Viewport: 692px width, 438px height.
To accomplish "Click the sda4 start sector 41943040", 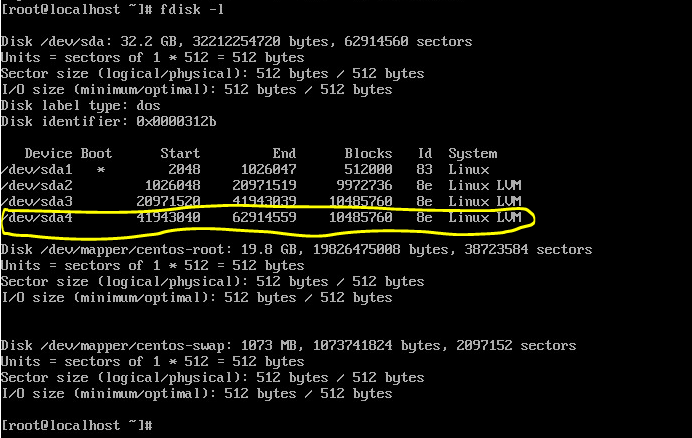I will [x=168, y=218].
